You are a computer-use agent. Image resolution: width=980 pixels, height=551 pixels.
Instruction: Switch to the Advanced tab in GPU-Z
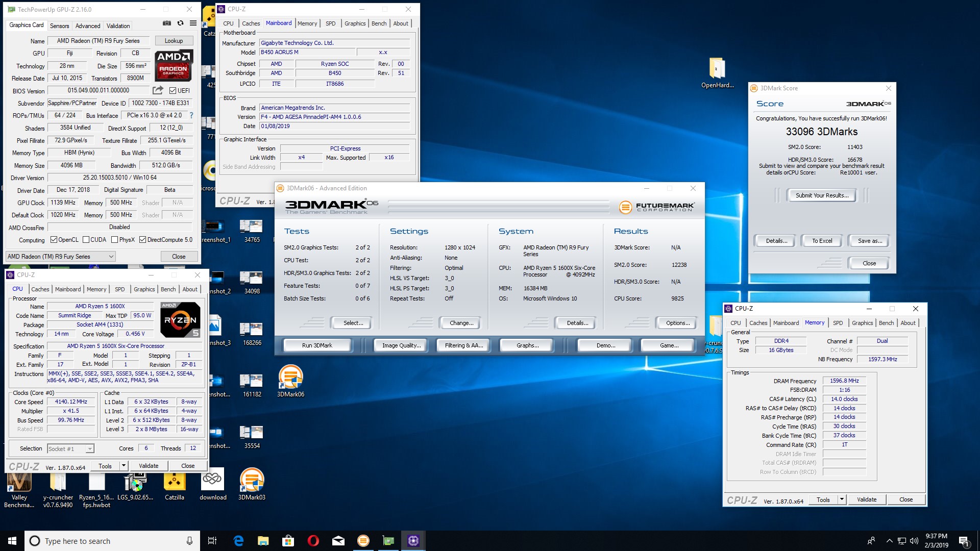88,26
